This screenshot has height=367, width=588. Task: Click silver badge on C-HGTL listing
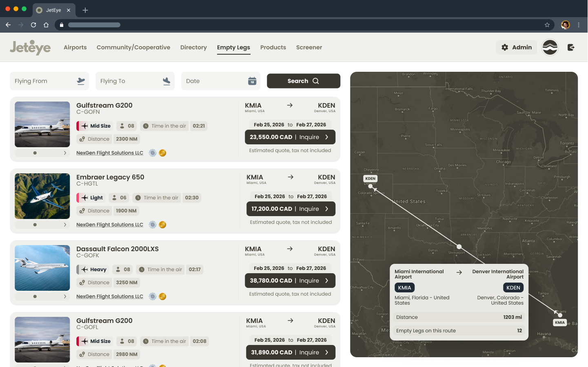point(153,225)
